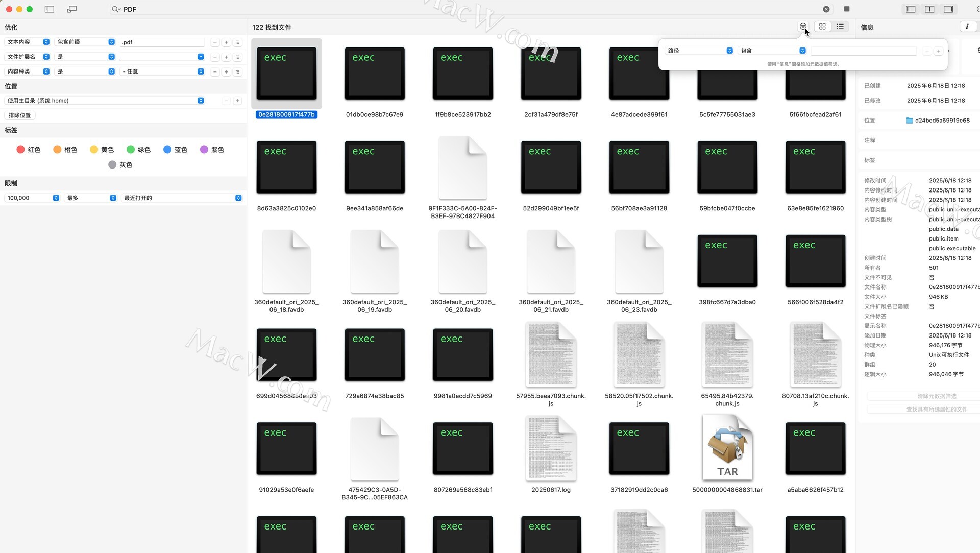The image size is (980, 553).
Task: Click the .pdf text value field
Action: click(x=162, y=42)
